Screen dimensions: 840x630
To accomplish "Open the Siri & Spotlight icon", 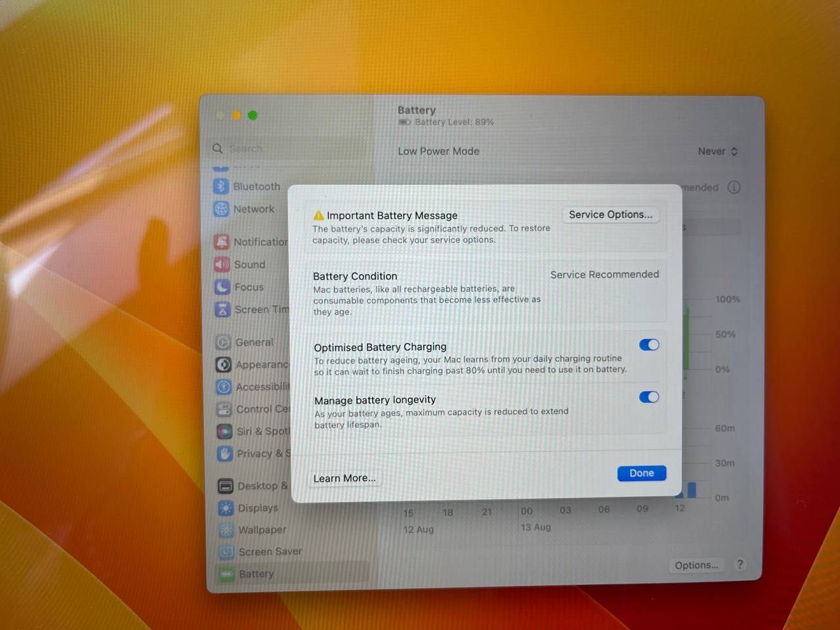I will [x=225, y=431].
